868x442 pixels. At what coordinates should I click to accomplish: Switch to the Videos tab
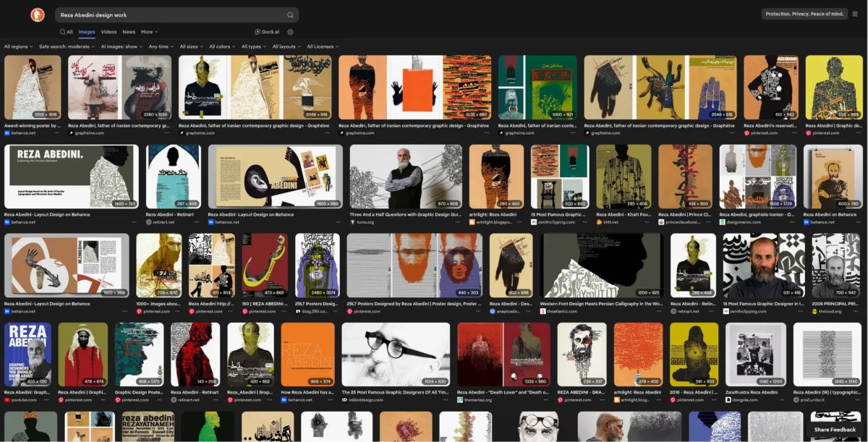(109, 32)
